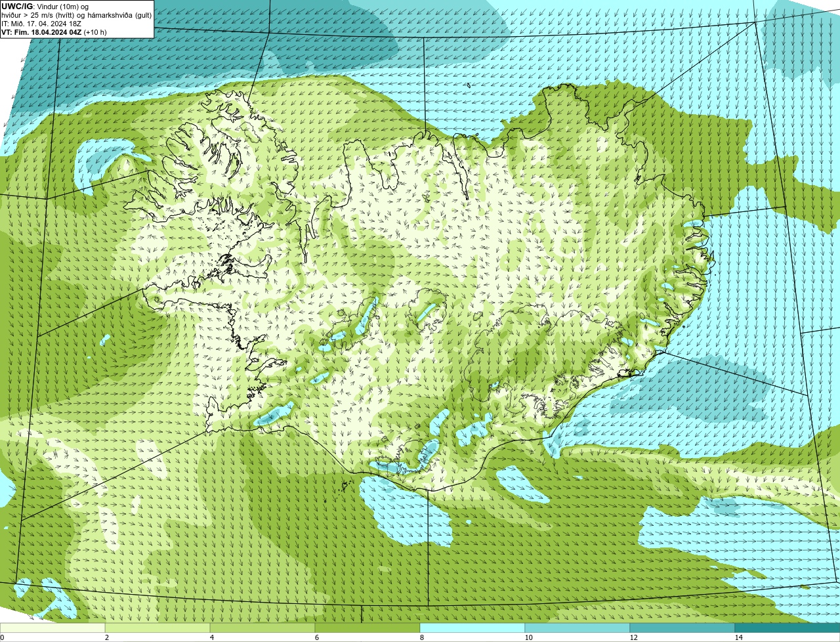840x642 pixels.
Task: Pick the 10–12 m/s light teal legend swatch
Action: coord(577,628)
